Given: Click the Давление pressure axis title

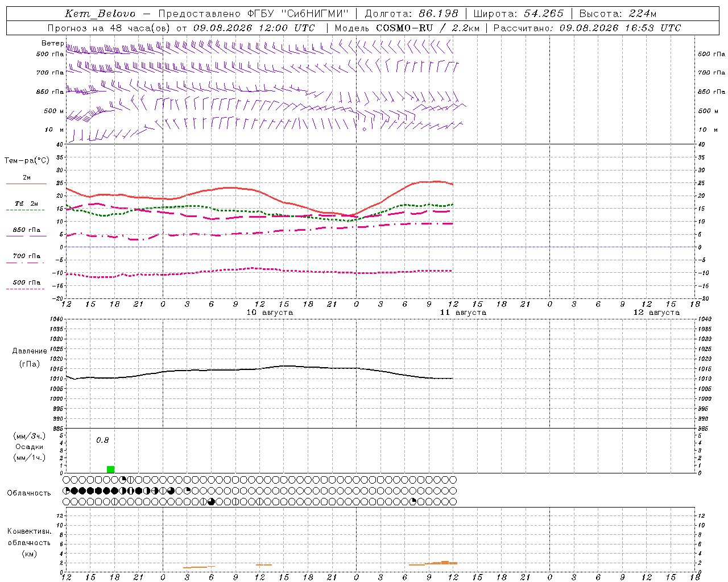Looking at the screenshot, I should [x=30, y=351].
